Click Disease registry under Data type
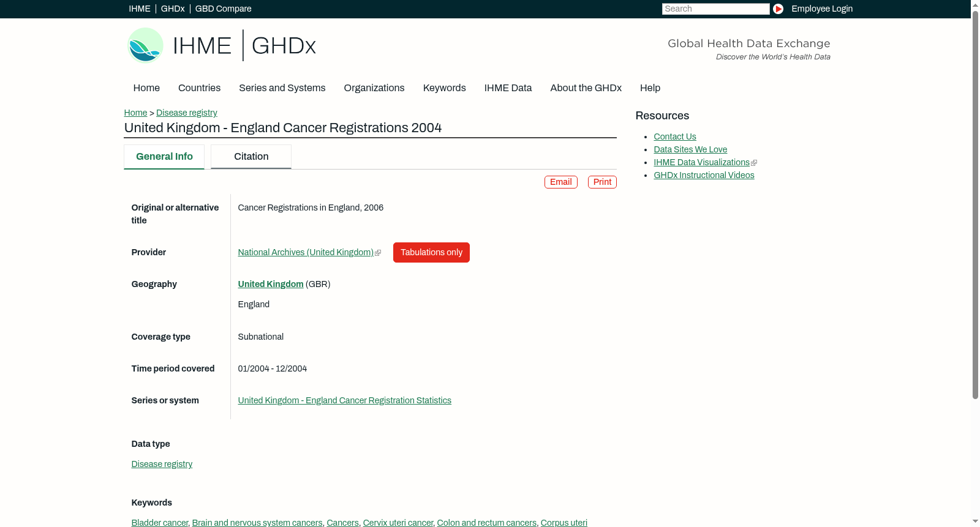This screenshot has height=527, width=980. pyautogui.click(x=162, y=464)
